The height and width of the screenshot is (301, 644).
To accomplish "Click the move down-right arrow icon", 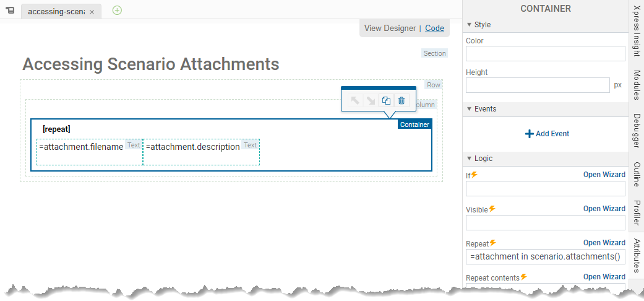I will coord(371,101).
